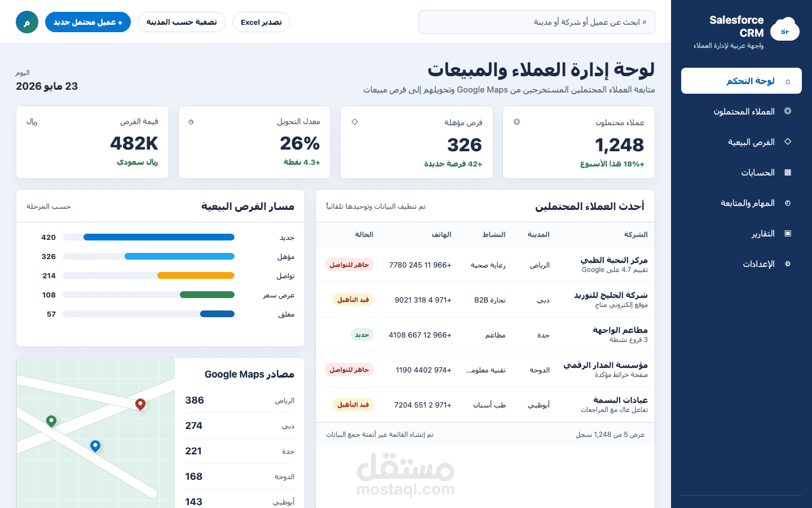The height and width of the screenshot is (508, 812).
Task: Click the diamond icon in فرص مؤهلة card
Action: (x=355, y=122)
